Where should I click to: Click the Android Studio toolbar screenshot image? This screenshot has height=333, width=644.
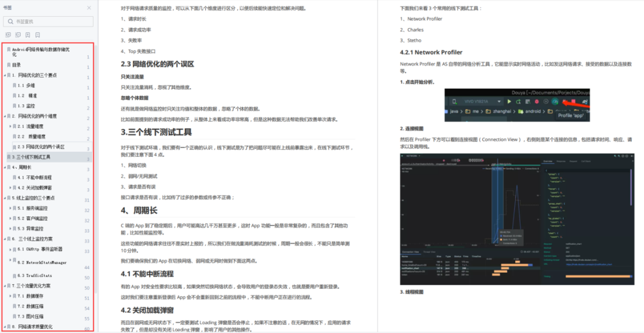pyautogui.click(x=517, y=105)
